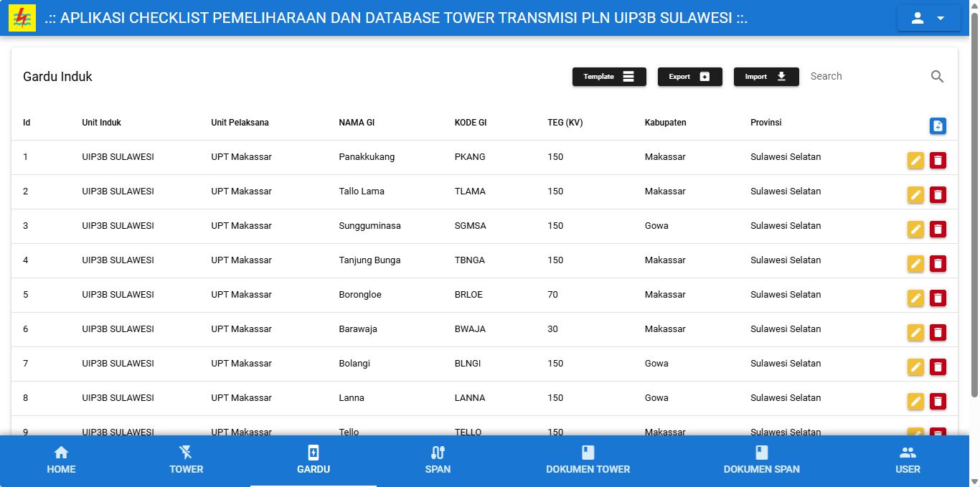Click the KODE GI column header
Screen dimensions: 980x487
point(471,123)
